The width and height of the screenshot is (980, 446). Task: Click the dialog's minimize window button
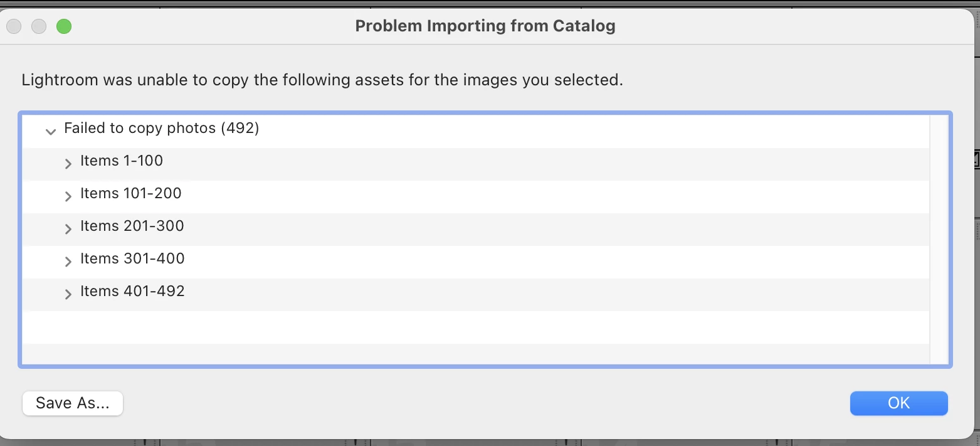coord(39,26)
